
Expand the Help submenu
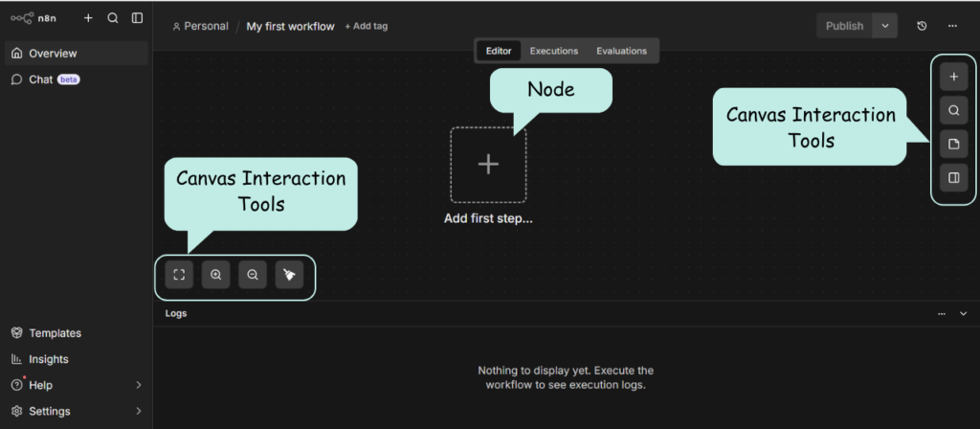pos(139,385)
